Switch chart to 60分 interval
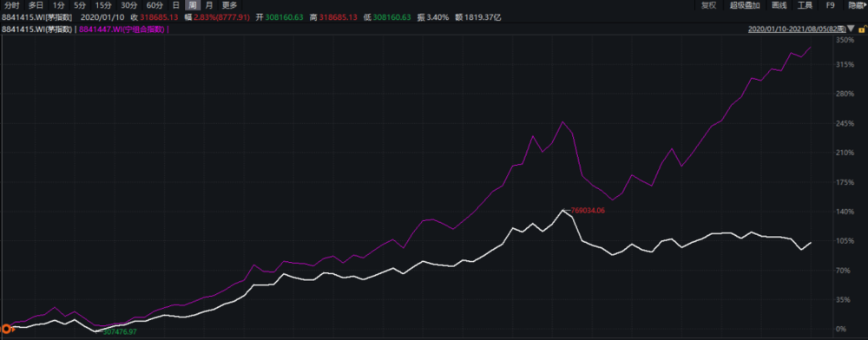 155,5
